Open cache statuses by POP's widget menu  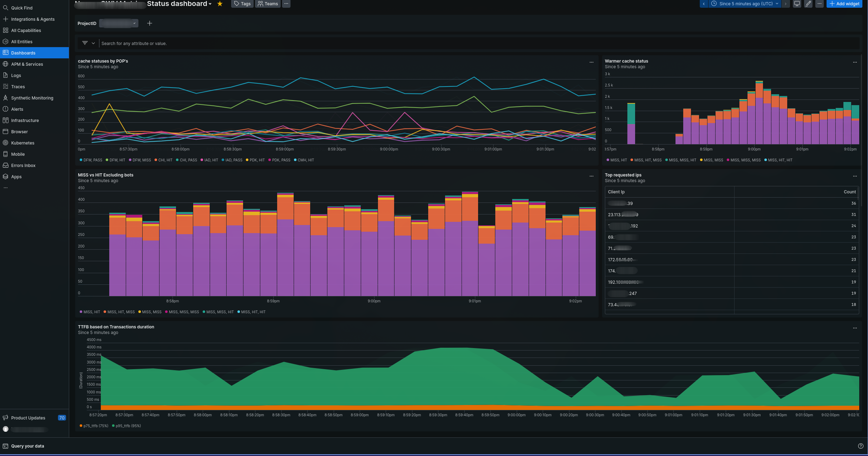pyautogui.click(x=591, y=62)
